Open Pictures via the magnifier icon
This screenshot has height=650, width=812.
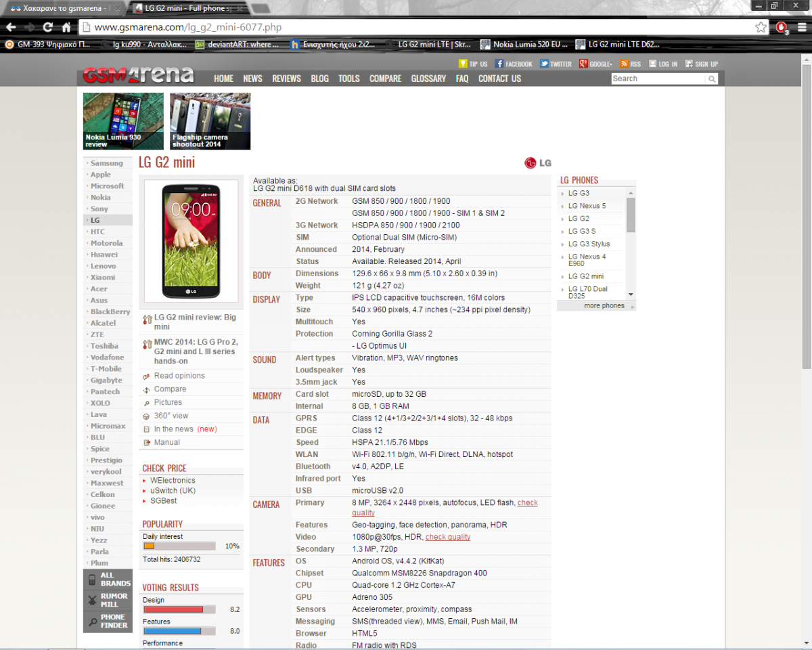pyautogui.click(x=147, y=403)
